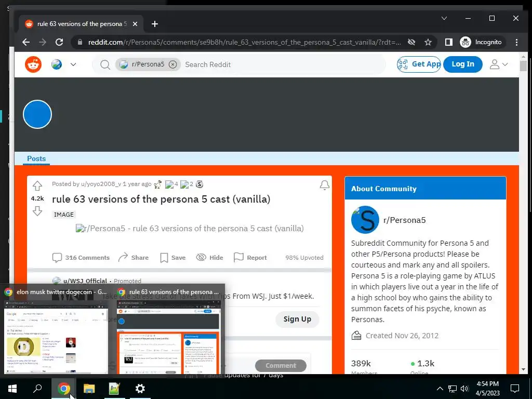Image resolution: width=532 pixels, height=399 pixels.
Task: Open File Explorer from the taskbar
Action: [89, 389]
